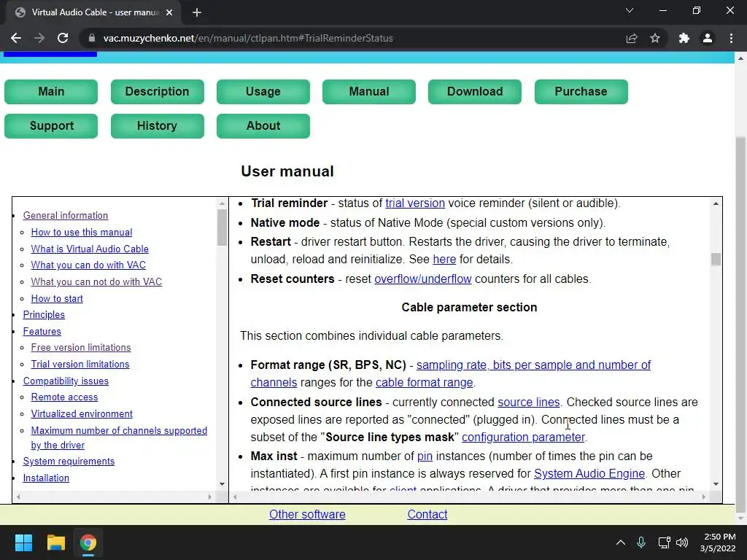Bookmark this tab with star icon
The height and width of the screenshot is (560, 747).
click(x=655, y=38)
